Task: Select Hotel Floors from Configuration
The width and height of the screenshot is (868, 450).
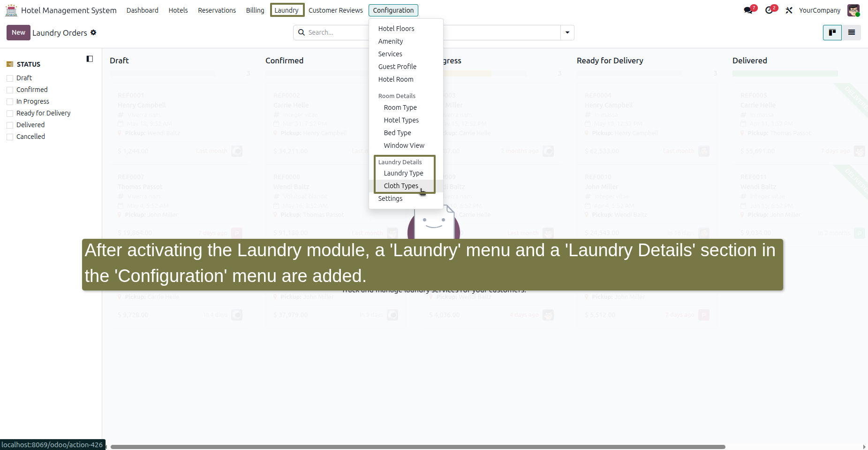Action: pos(406,29)
